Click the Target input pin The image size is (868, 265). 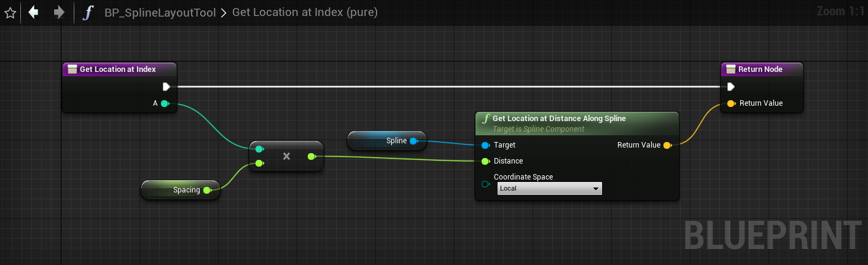click(x=485, y=145)
